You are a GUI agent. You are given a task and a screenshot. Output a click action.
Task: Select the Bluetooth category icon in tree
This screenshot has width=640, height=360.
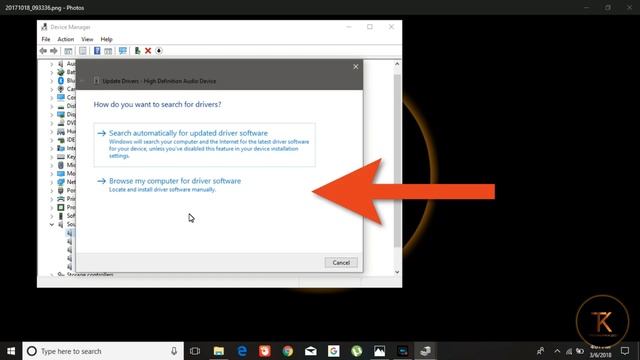point(61,80)
